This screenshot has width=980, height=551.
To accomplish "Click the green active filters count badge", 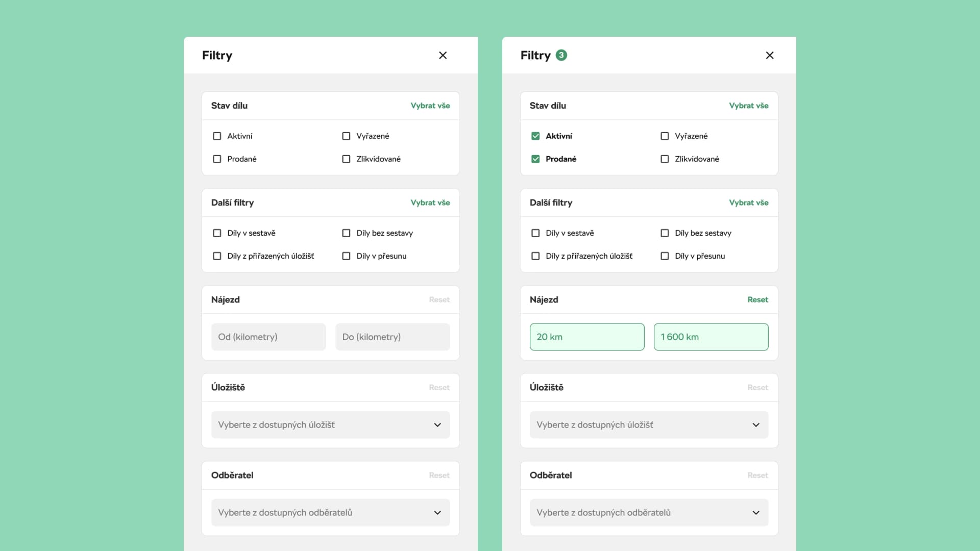I will [x=561, y=55].
